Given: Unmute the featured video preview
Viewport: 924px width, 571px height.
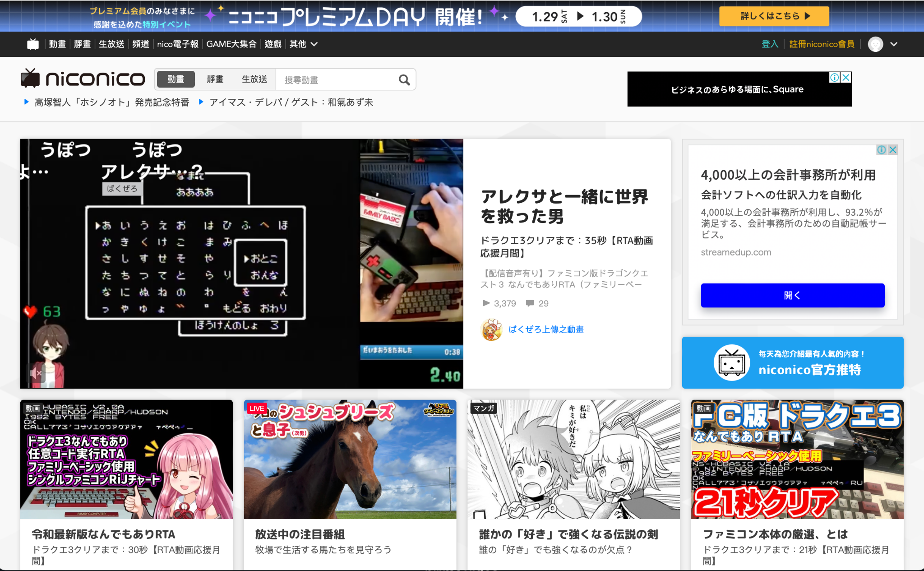Looking at the screenshot, I should pyautogui.click(x=35, y=373).
